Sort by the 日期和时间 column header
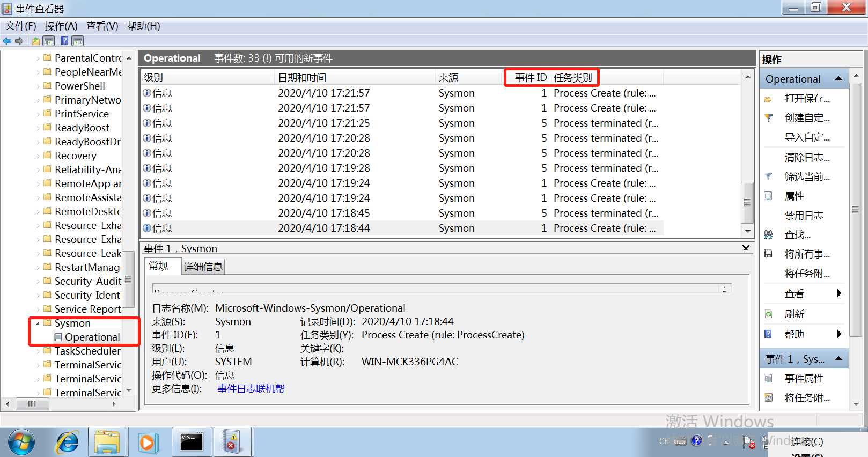The width and height of the screenshot is (868, 457). [x=355, y=77]
